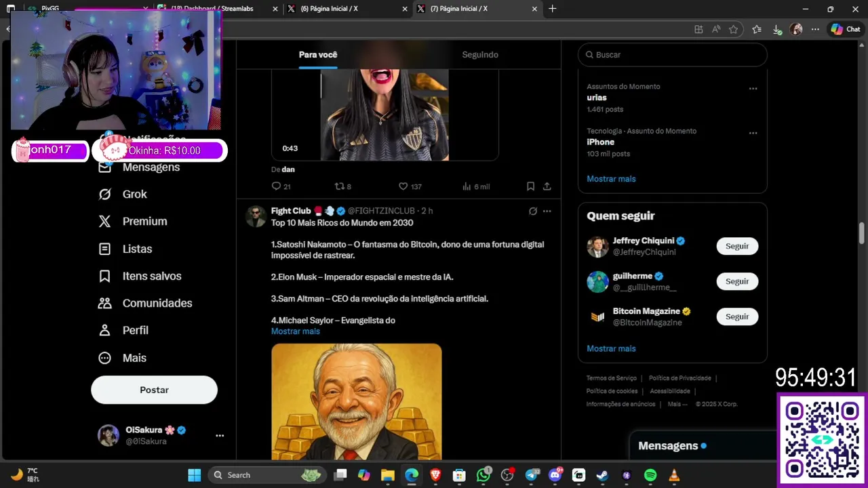Screen dimensions: 868x488
Task: Open X Premium in the sidebar
Action: (133, 221)
